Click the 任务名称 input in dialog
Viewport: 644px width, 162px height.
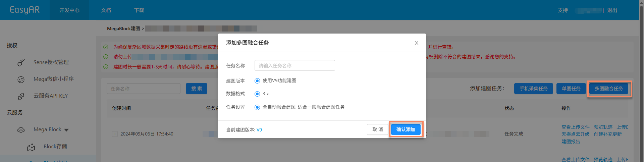pyautogui.click(x=294, y=66)
